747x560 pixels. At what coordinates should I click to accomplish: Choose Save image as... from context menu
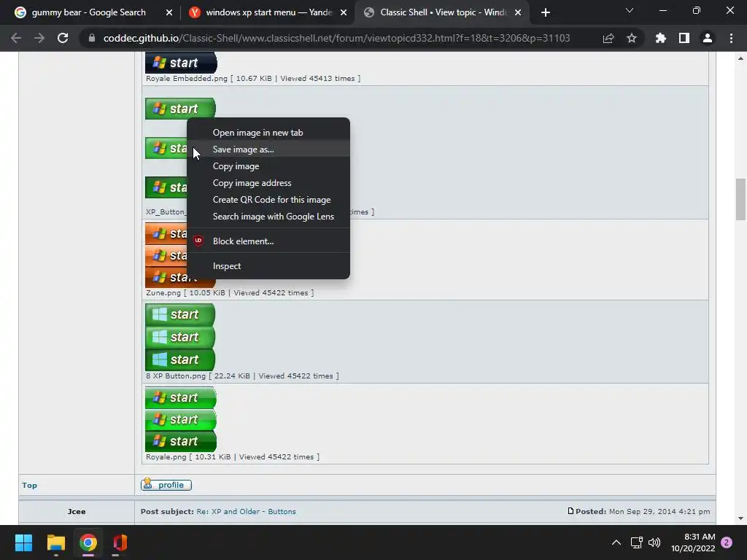(x=268, y=149)
